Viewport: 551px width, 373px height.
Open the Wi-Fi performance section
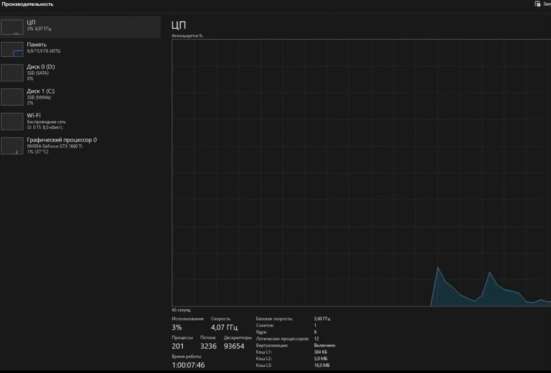pos(80,121)
